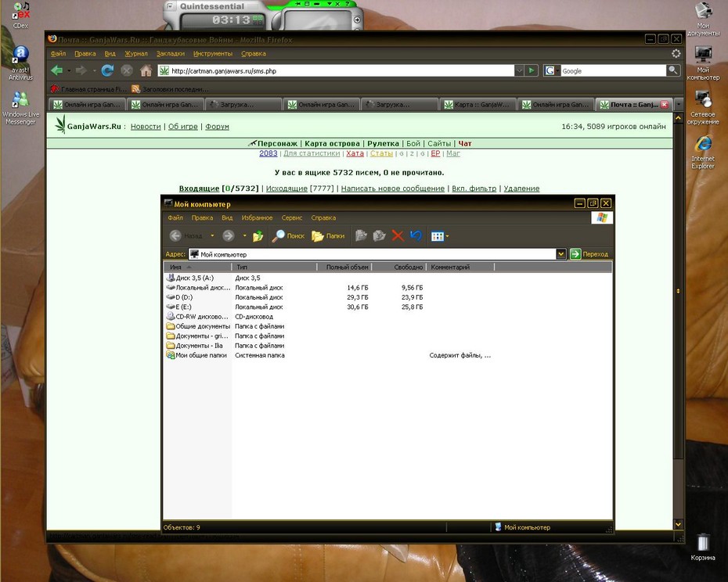Open Firefox forward history dropdown arrow
This screenshot has height=582, width=728.
coord(94,70)
